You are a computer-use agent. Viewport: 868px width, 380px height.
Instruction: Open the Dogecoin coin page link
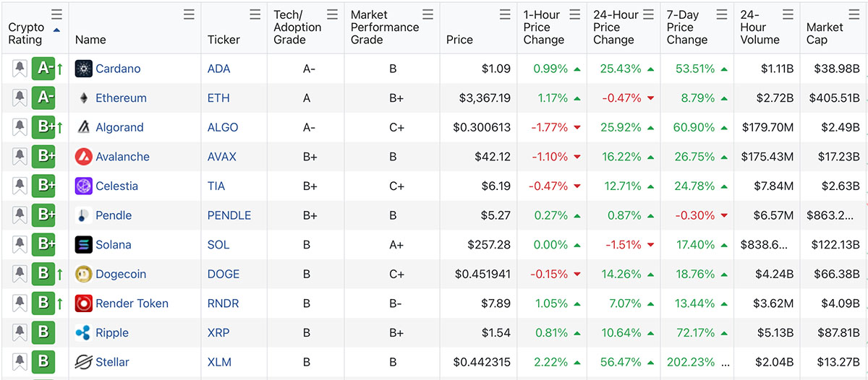pyautogui.click(x=121, y=274)
